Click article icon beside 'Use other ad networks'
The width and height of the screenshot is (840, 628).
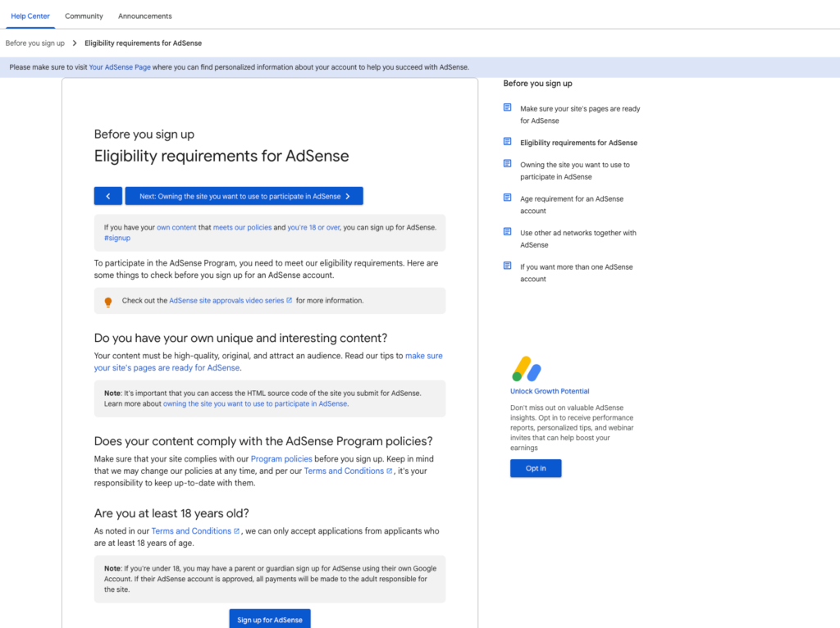pyautogui.click(x=507, y=232)
